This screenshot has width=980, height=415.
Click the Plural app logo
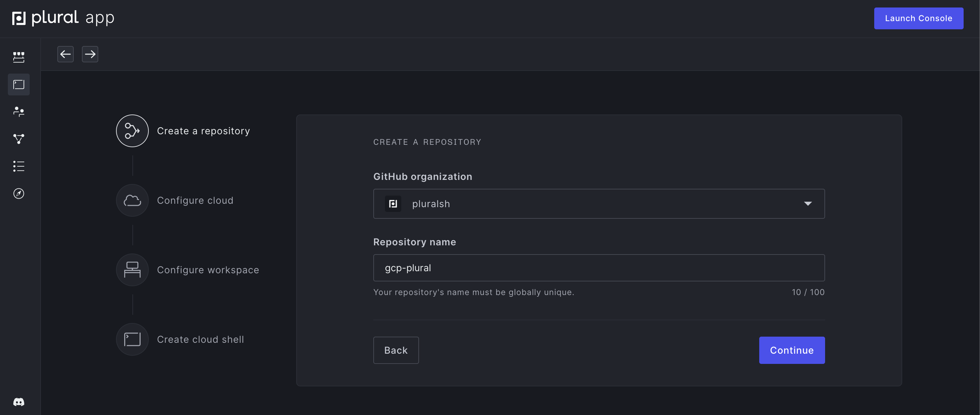pyautogui.click(x=63, y=18)
